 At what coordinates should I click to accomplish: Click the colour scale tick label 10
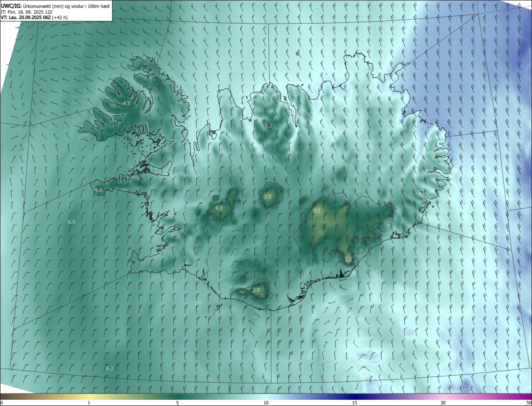266,403
